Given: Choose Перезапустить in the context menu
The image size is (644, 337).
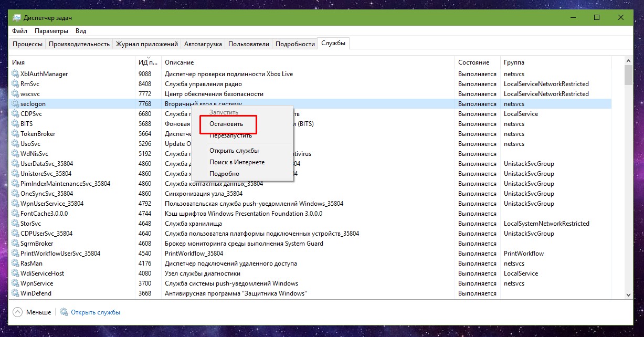Looking at the screenshot, I should pos(230,135).
